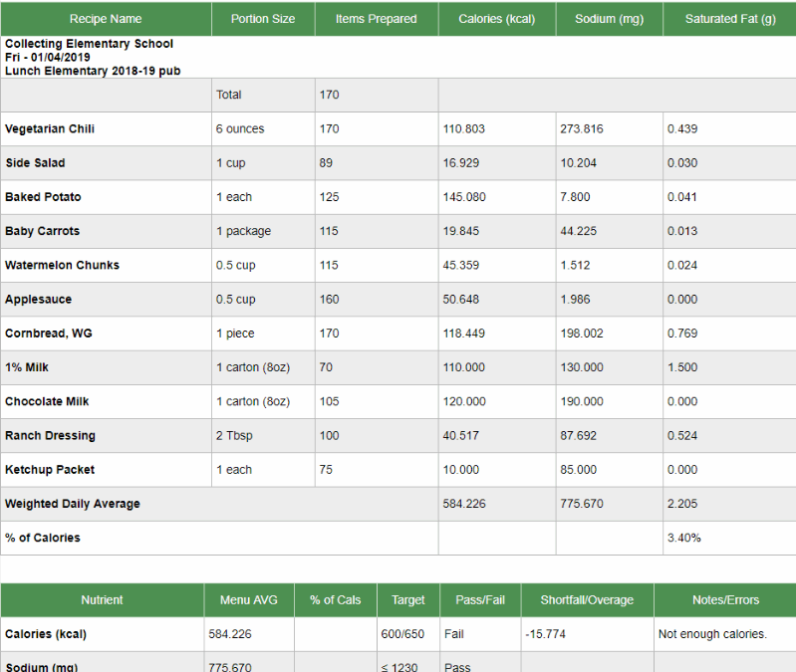Click the Ketchup Packet recipe name
Image resolution: width=796 pixels, height=672 pixels.
(50, 470)
